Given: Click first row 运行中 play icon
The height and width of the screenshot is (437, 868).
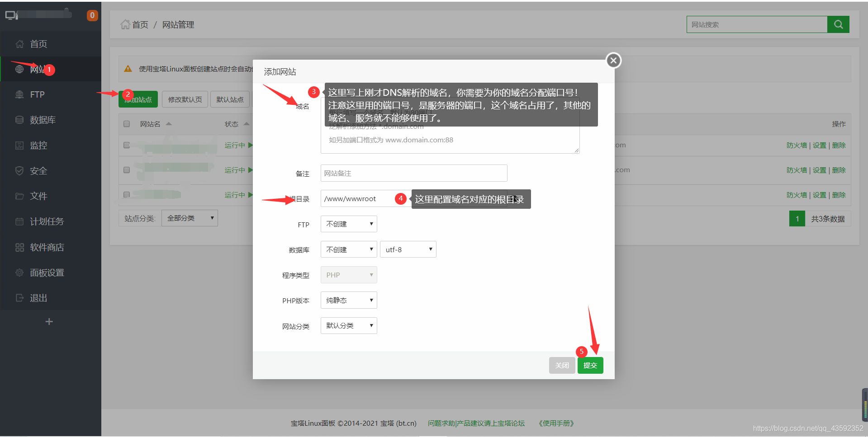Looking at the screenshot, I should coord(250,145).
